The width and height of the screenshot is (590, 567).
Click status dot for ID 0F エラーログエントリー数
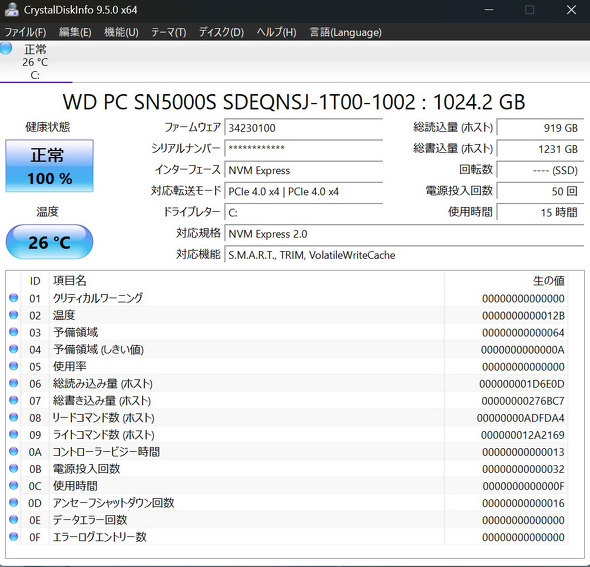pyautogui.click(x=14, y=537)
